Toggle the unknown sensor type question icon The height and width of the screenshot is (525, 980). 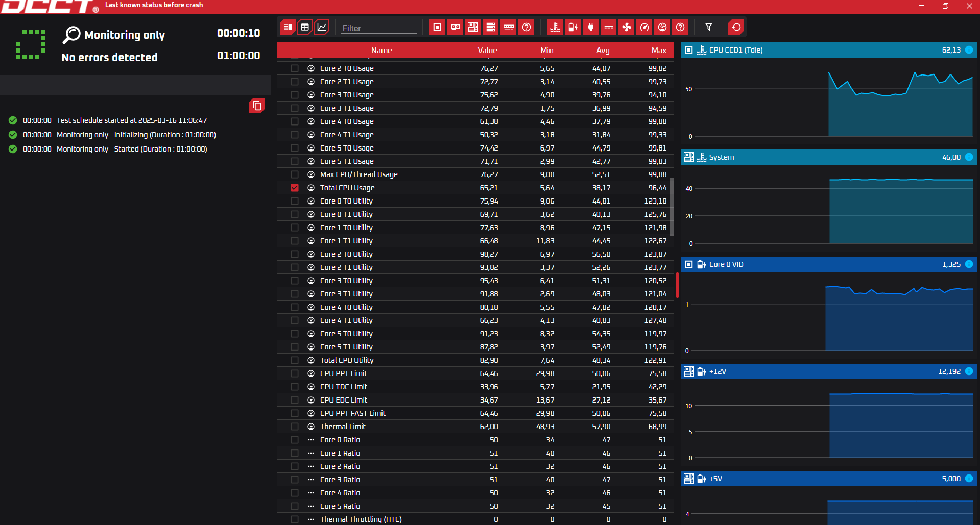pos(680,27)
